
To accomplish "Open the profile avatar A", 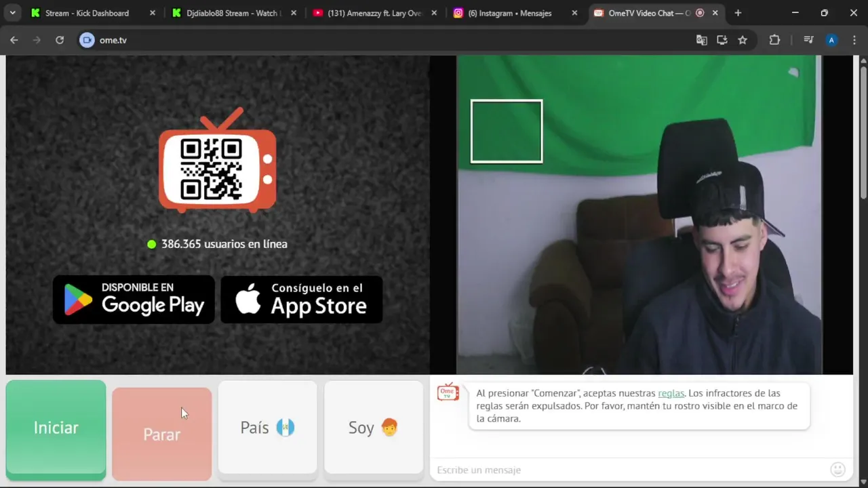I will tap(831, 40).
